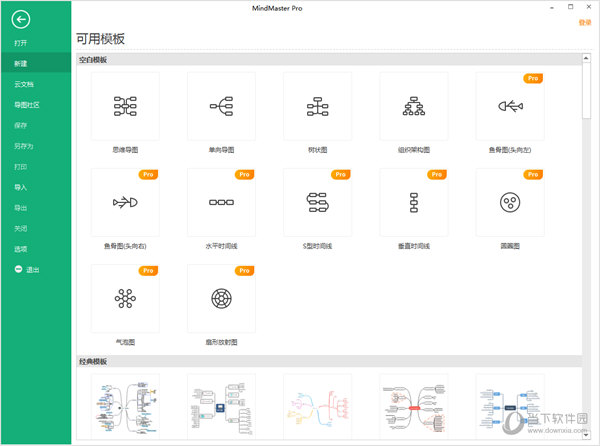Click the vertical scrollbar of template list

(x=586, y=90)
